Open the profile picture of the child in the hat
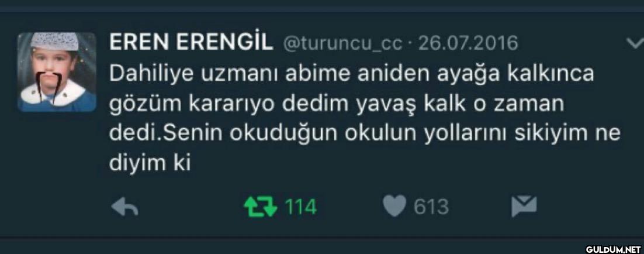This screenshot has width=644, height=254. coord(57,71)
